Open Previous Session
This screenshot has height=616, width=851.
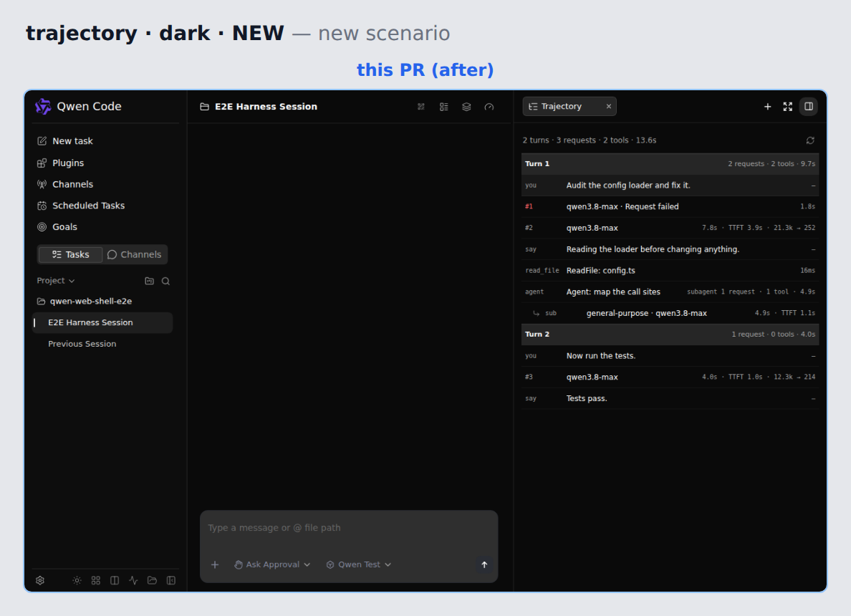82,344
